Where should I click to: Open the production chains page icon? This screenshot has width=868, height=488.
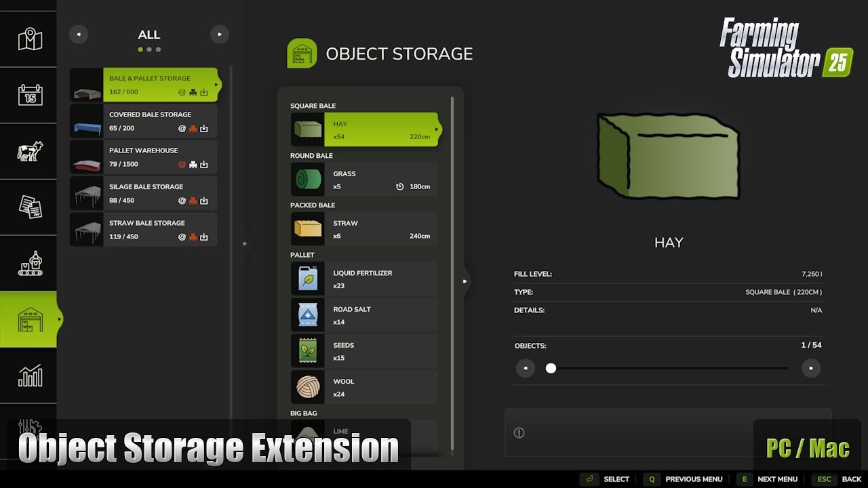point(30,264)
